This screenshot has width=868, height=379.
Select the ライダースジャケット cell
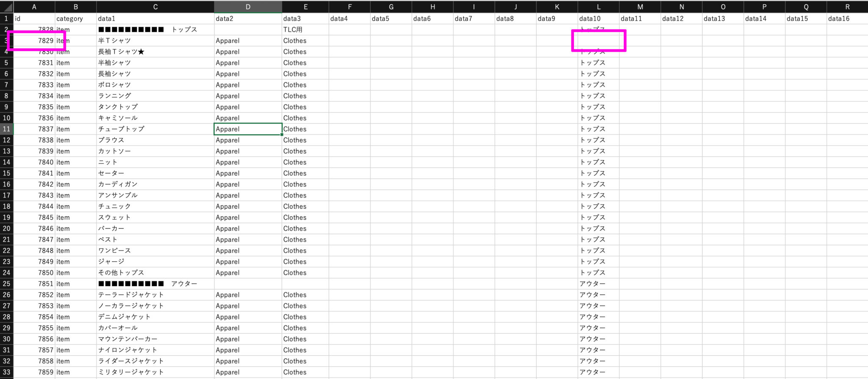[x=155, y=361]
